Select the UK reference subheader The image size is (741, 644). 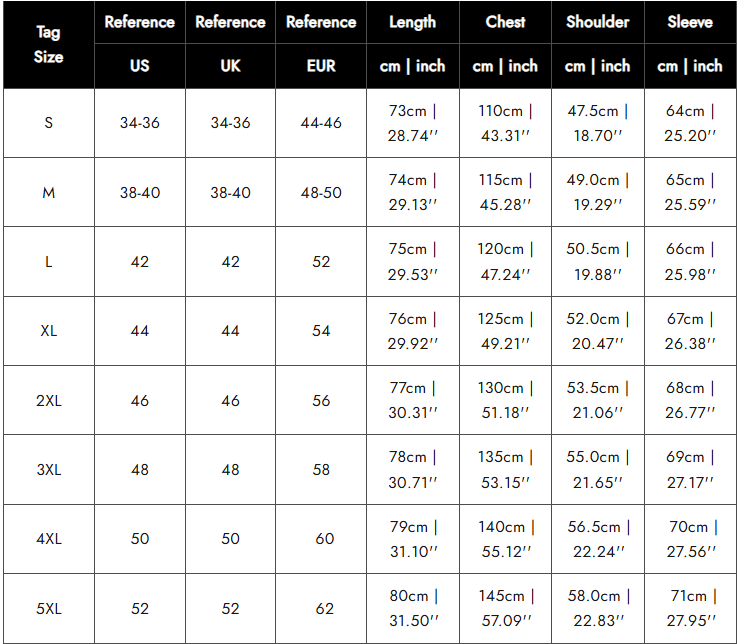pyautogui.click(x=230, y=66)
